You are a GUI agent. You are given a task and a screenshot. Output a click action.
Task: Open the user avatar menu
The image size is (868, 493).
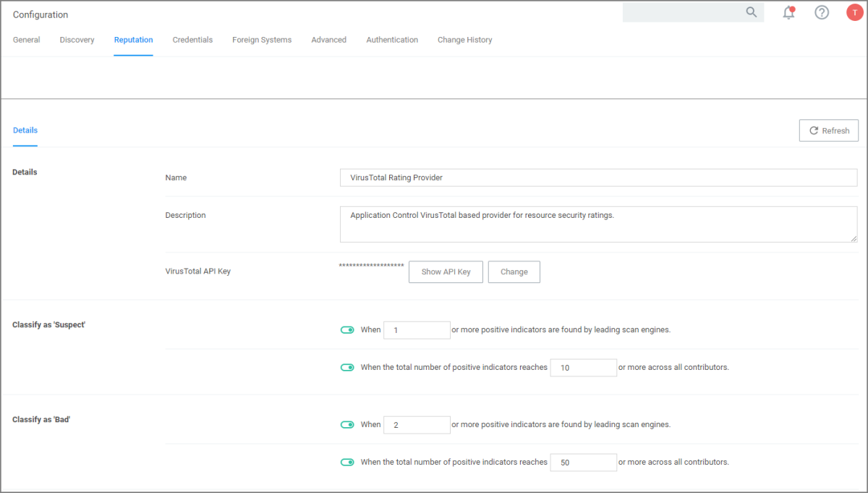point(854,12)
